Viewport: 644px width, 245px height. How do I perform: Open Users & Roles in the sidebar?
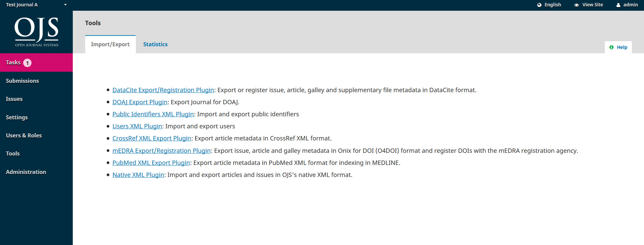(x=36, y=135)
